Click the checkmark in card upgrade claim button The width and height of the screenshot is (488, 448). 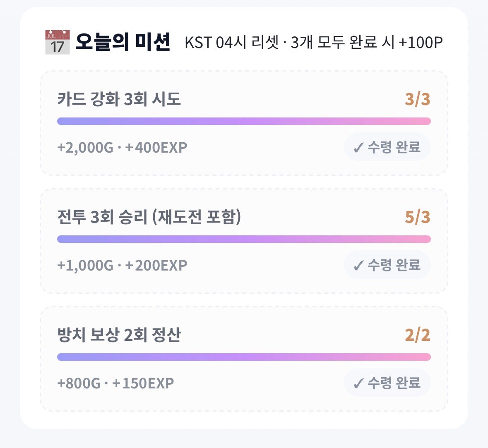click(358, 147)
